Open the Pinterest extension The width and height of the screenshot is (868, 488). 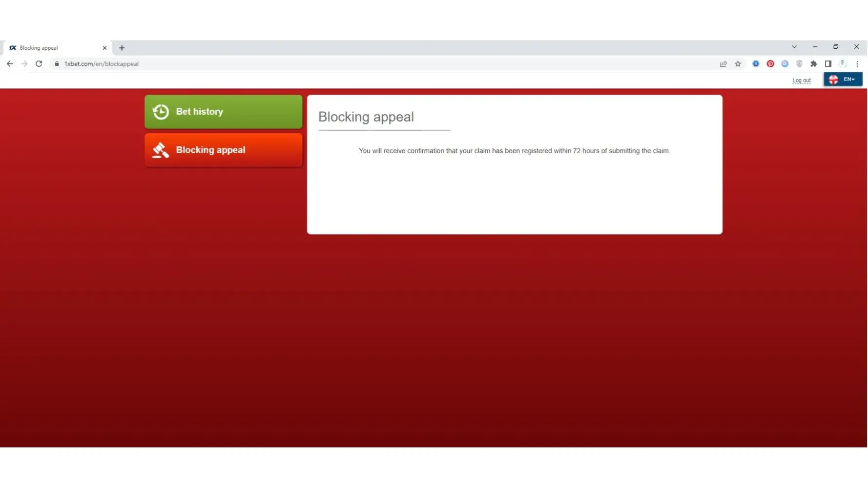(x=770, y=64)
